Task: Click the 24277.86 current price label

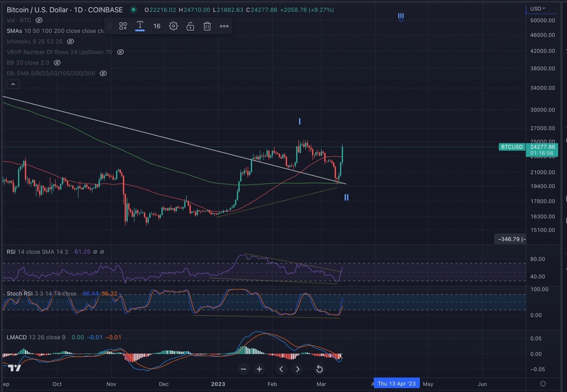Action: (x=542, y=147)
